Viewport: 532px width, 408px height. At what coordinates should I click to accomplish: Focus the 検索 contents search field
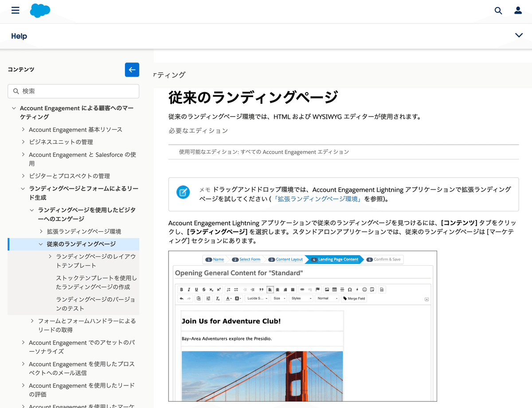74,91
